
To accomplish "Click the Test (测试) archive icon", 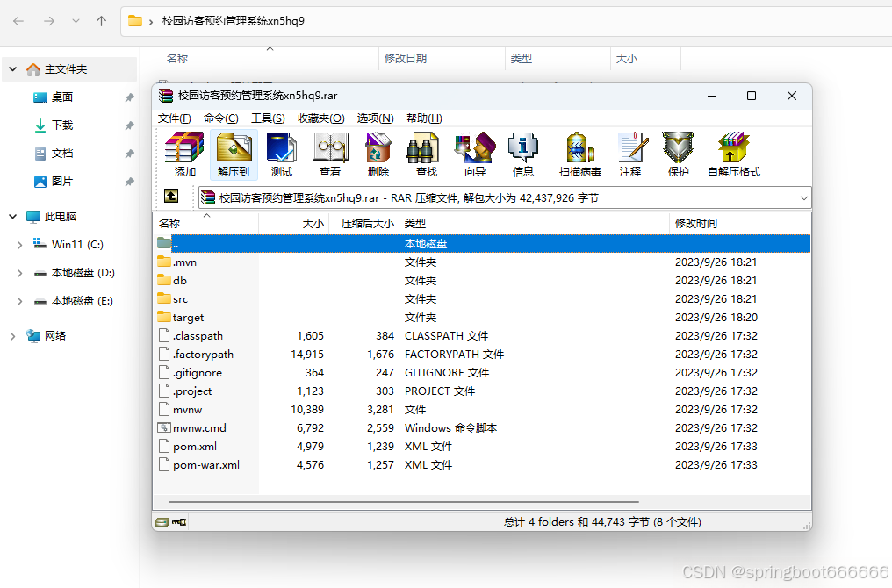I will click(x=282, y=154).
